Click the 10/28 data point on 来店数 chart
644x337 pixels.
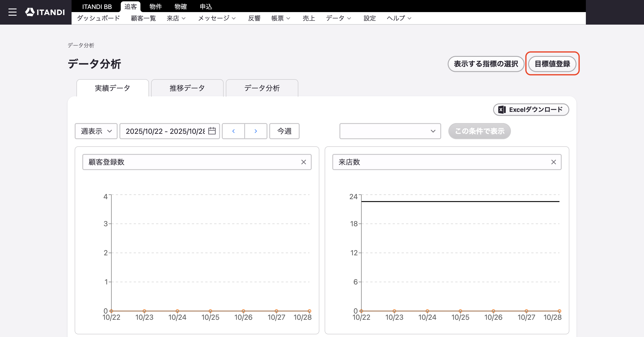(559, 311)
